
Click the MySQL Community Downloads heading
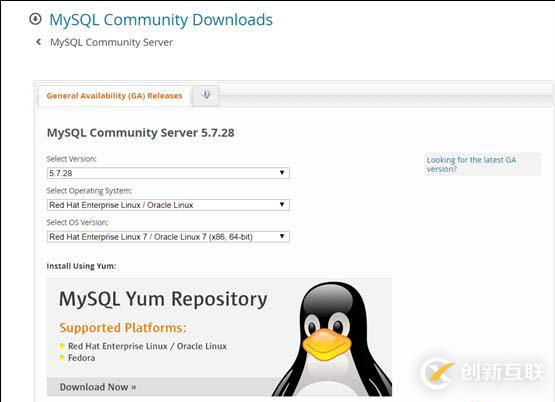(161, 19)
